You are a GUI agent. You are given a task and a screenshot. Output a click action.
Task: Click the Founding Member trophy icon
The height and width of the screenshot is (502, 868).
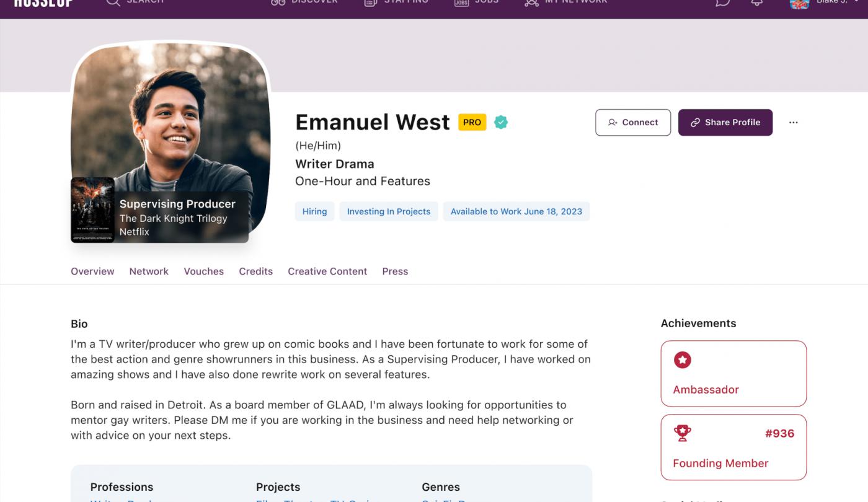click(x=682, y=433)
